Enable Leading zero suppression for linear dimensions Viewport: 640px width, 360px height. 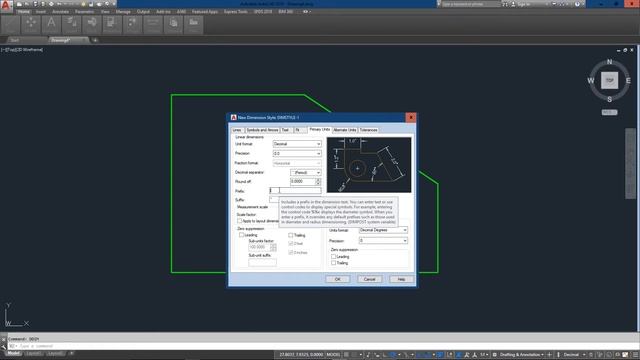[242, 235]
